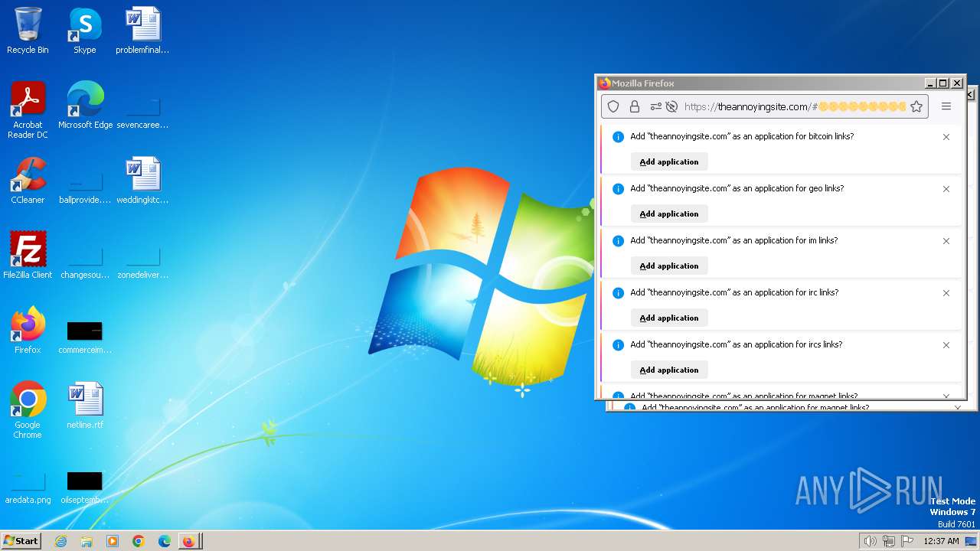
Task: Open the Firefox hamburger menu
Action: (946, 106)
